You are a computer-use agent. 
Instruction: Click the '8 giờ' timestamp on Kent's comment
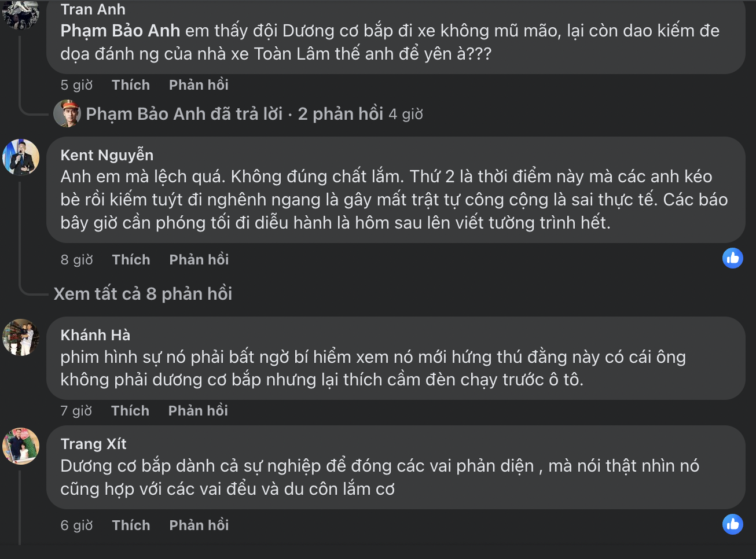[76, 260]
